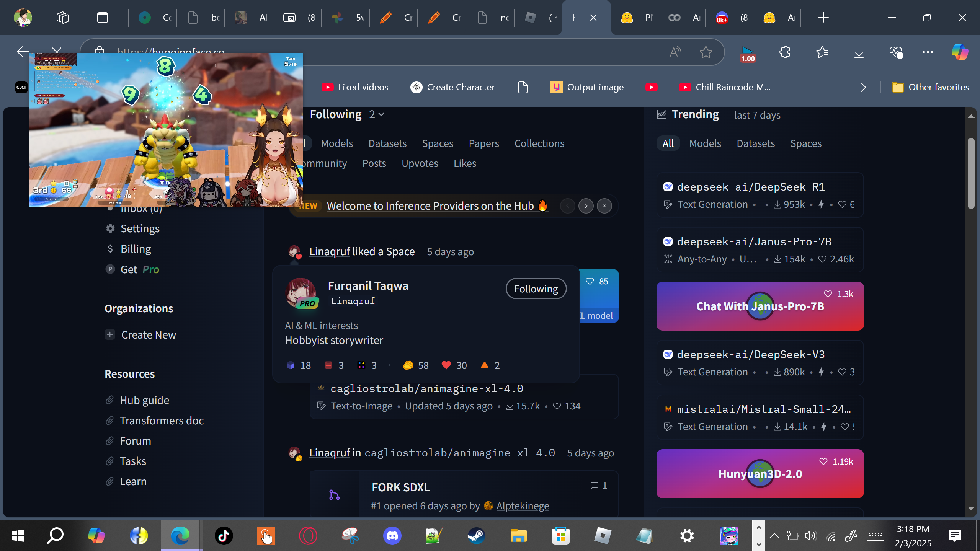The image size is (980, 551).
Task: Open TikTok from the taskbar
Action: point(224,536)
